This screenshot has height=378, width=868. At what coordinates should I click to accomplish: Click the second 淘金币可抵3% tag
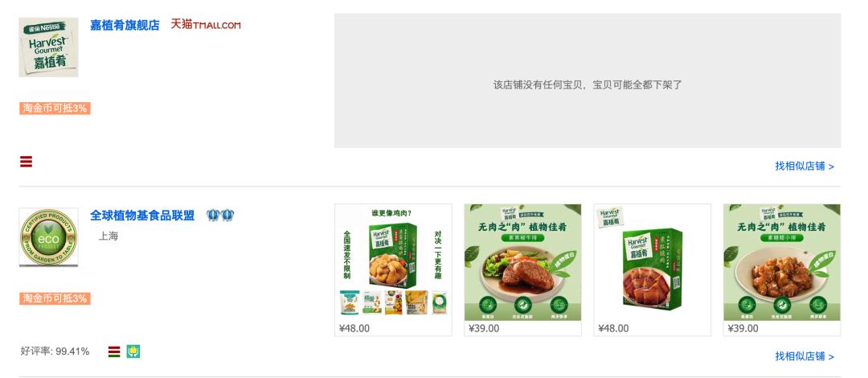pos(55,298)
